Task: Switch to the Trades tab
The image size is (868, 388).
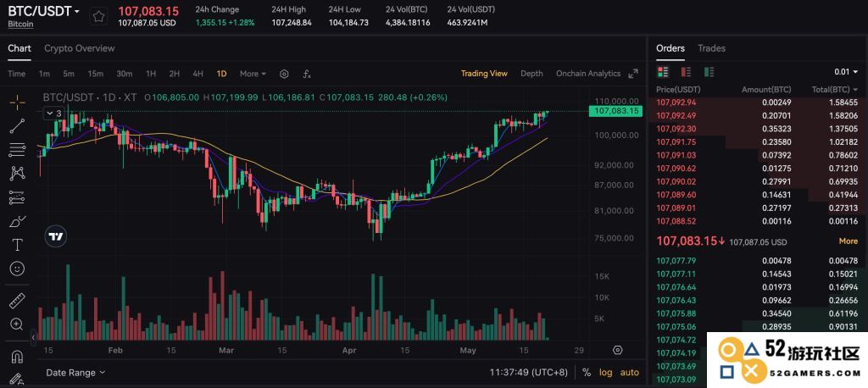Action: pyautogui.click(x=711, y=48)
